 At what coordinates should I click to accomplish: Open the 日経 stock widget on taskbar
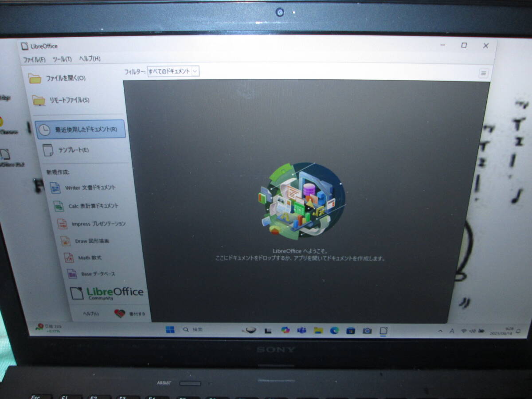(x=49, y=328)
